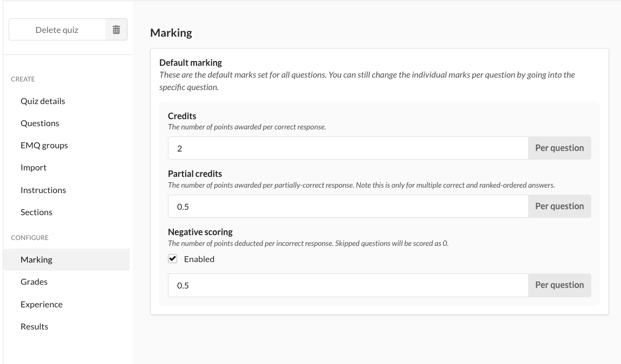Click Per question addon beside Negative scoring
Screen dimensions: 621x364
(x=559, y=285)
